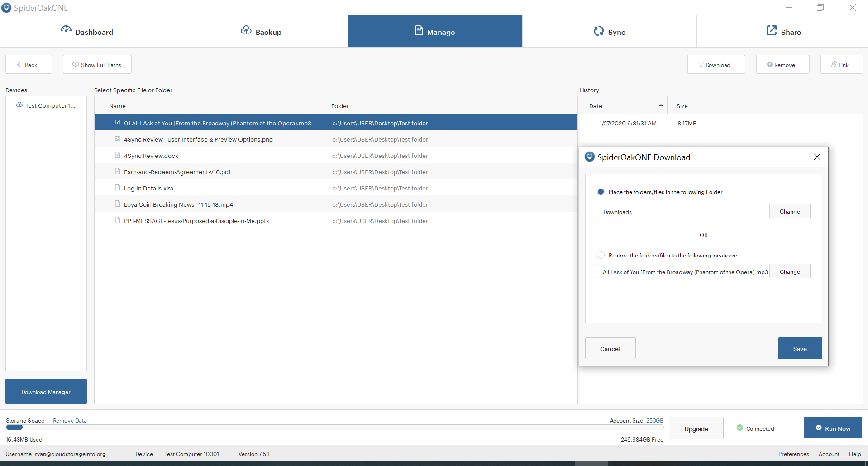Screen dimensions: 868x466
Task: Select the LoyalCoin Breaking News mp4 file
Action: click(179, 204)
